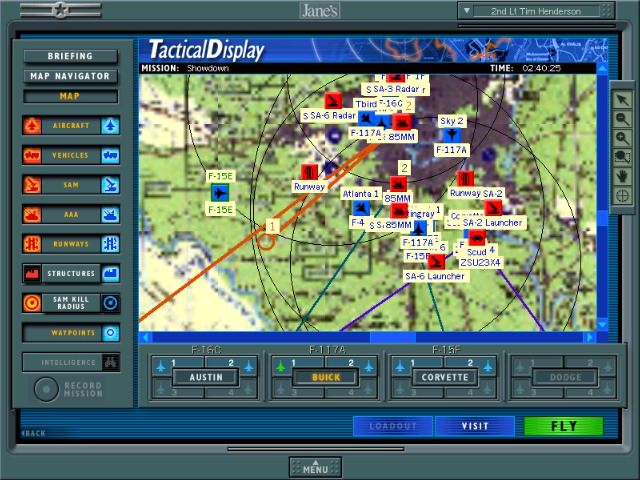Activate the hand pan tool

point(622,176)
